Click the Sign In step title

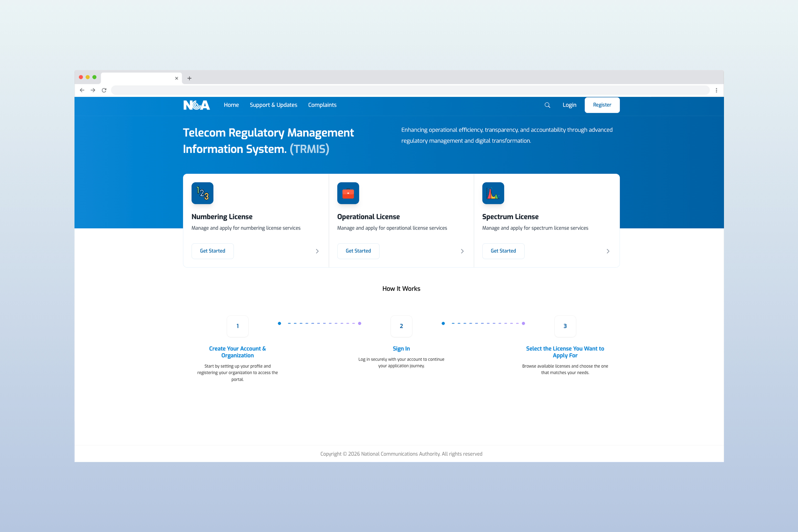coord(401,349)
